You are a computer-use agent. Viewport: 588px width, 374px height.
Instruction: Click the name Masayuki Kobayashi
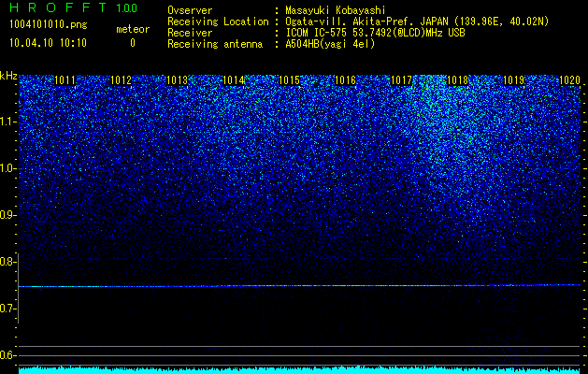(x=336, y=10)
